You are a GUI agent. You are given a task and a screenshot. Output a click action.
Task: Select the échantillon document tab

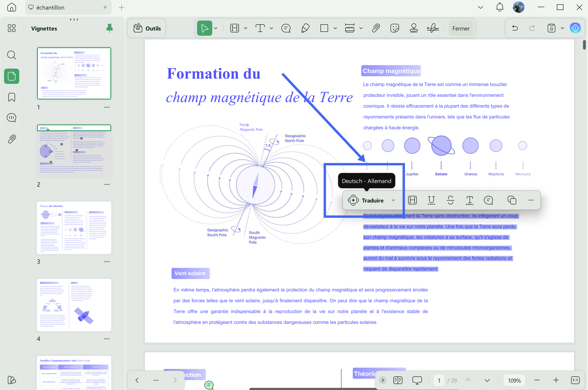(x=68, y=7)
